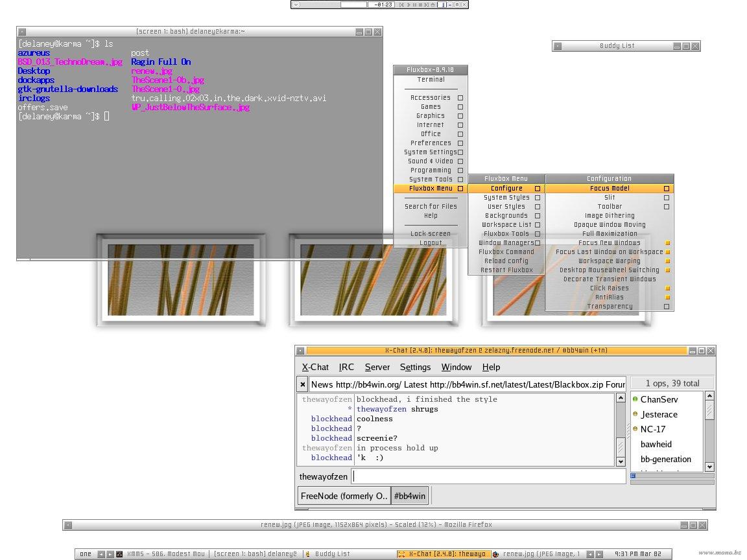Switch to FreeNode server tab
Viewport: 747px width, 560px height.
click(344, 496)
